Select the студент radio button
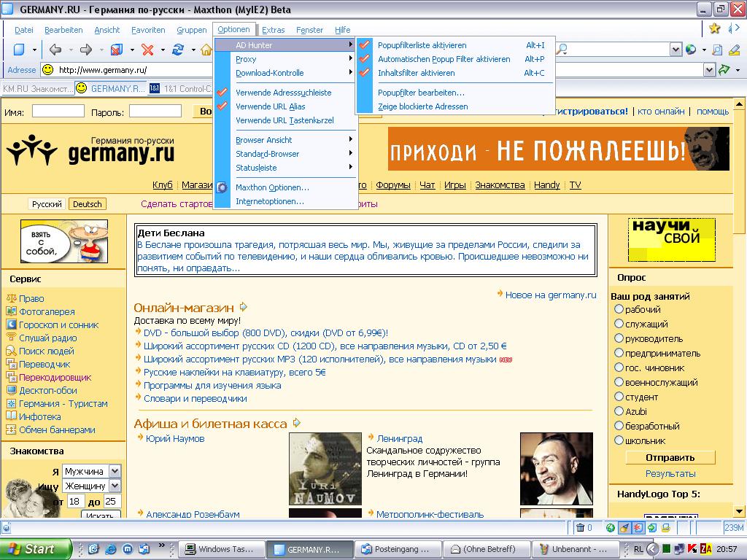 [x=619, y=397]
